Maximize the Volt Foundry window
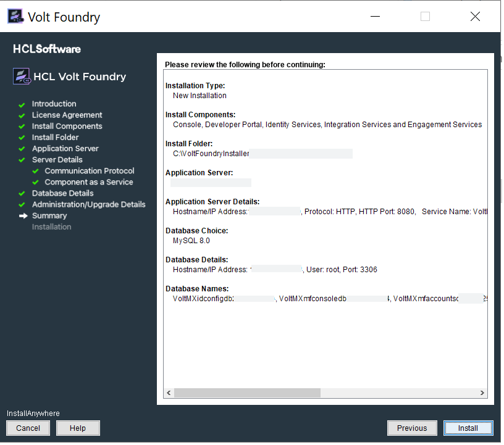Image resolution: width=504 pixels, height=445 pixels. (425, 17)
